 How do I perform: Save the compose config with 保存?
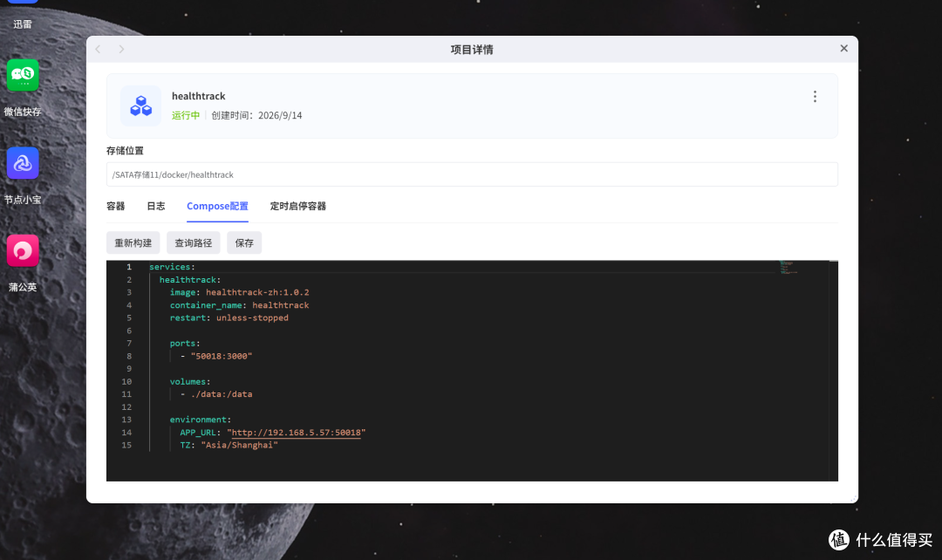pyautogui.click(x=244, y=242)
